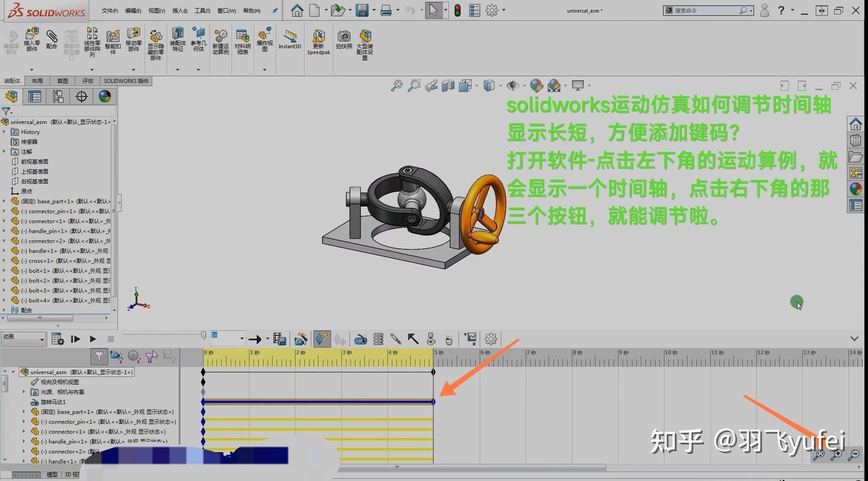868x481 pixels.
Task: Select the Mate (配合) tool
Action: 52,40
